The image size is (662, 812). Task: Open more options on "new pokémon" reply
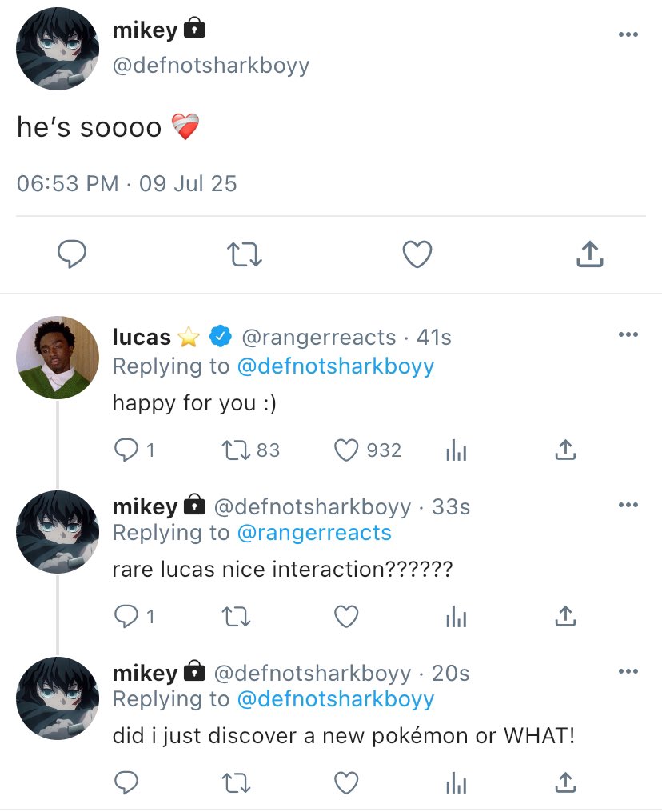[628, 670]
